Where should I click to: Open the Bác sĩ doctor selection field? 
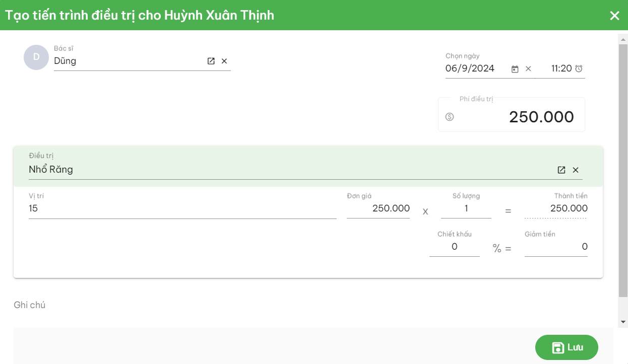pyautogui.click(x=126, y=61)
